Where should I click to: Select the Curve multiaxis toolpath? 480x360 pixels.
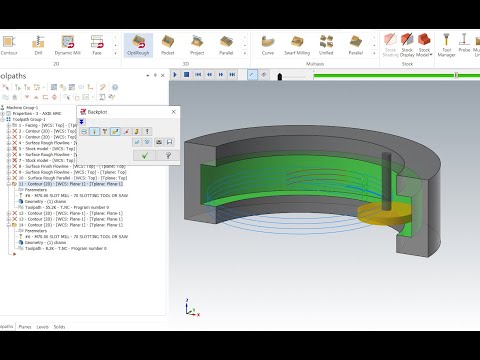268,45
